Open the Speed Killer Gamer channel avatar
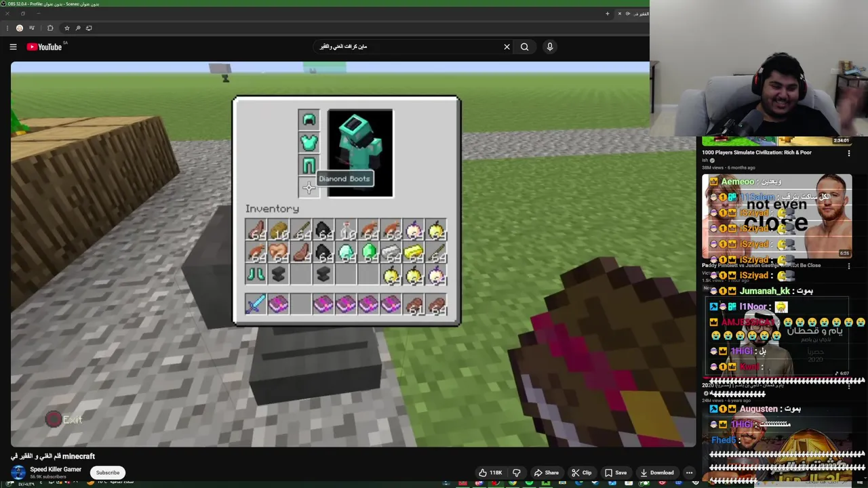 tap(18, 472)
